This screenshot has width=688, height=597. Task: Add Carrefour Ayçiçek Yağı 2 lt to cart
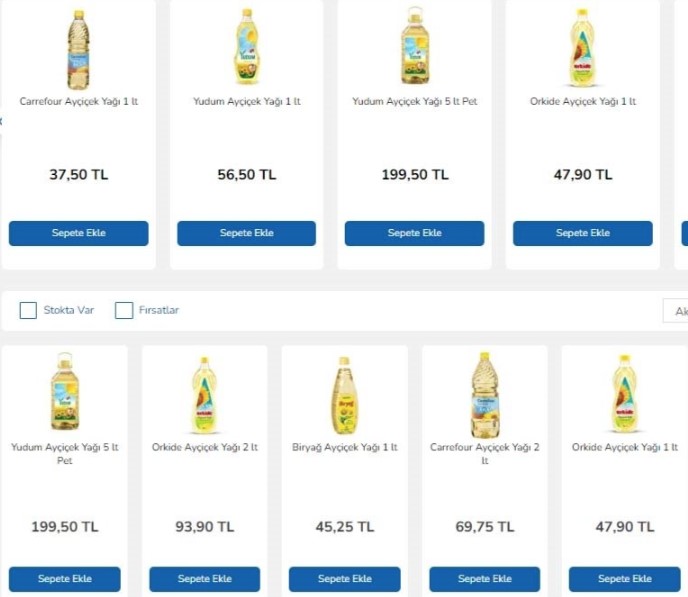coord(484,579)
